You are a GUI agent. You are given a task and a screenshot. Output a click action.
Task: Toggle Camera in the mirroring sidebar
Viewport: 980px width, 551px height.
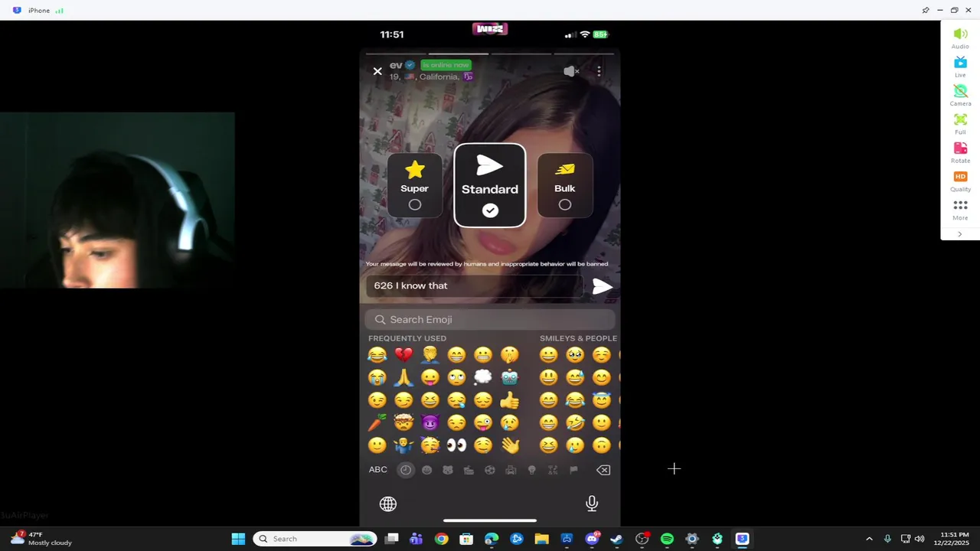(960, 95)
